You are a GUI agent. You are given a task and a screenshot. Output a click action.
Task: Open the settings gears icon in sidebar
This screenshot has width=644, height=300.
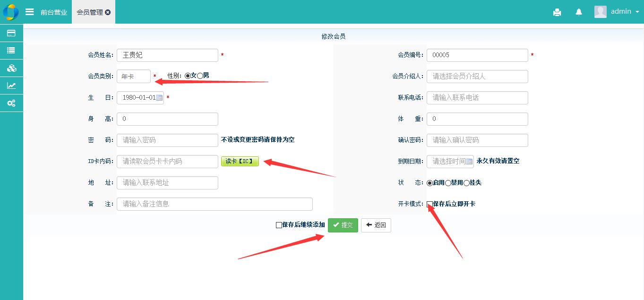tap(11, 103)
